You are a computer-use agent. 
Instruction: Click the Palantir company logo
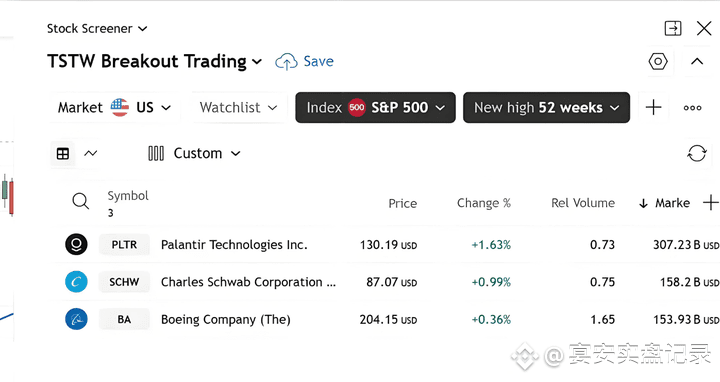[76, 244]
